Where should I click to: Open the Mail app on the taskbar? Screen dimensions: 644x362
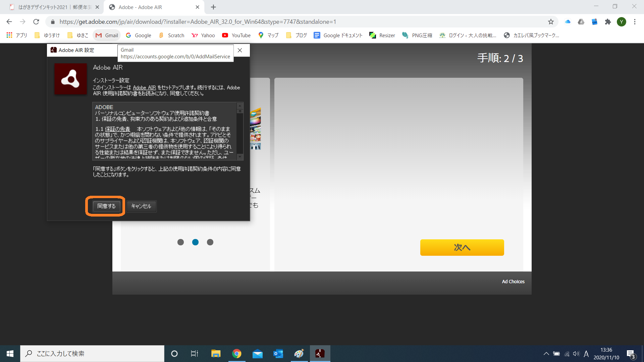pyautogui.click(x=258, y=354)
